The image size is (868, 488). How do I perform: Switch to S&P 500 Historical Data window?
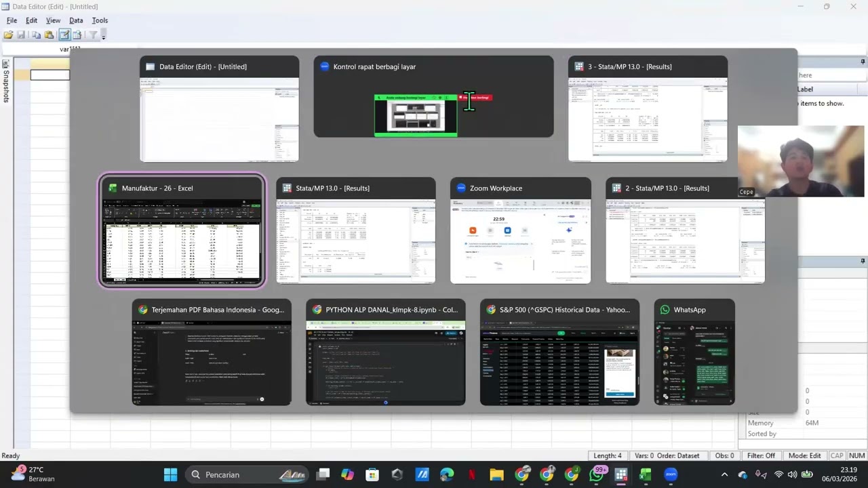tap(559, 352)
